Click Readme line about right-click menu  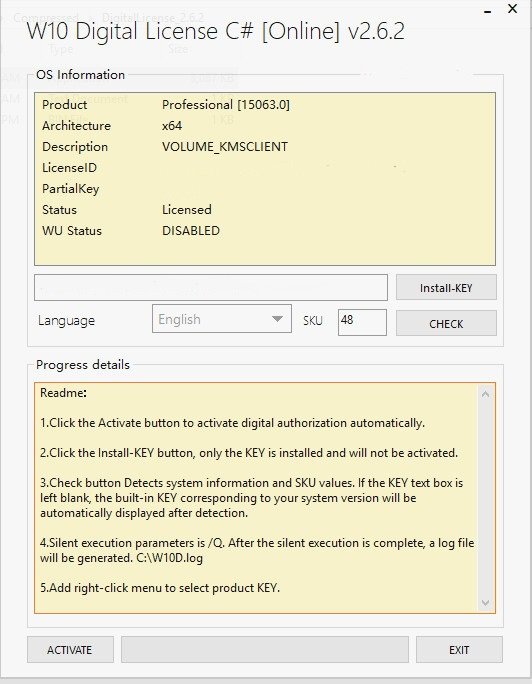[x=160, y=588]
